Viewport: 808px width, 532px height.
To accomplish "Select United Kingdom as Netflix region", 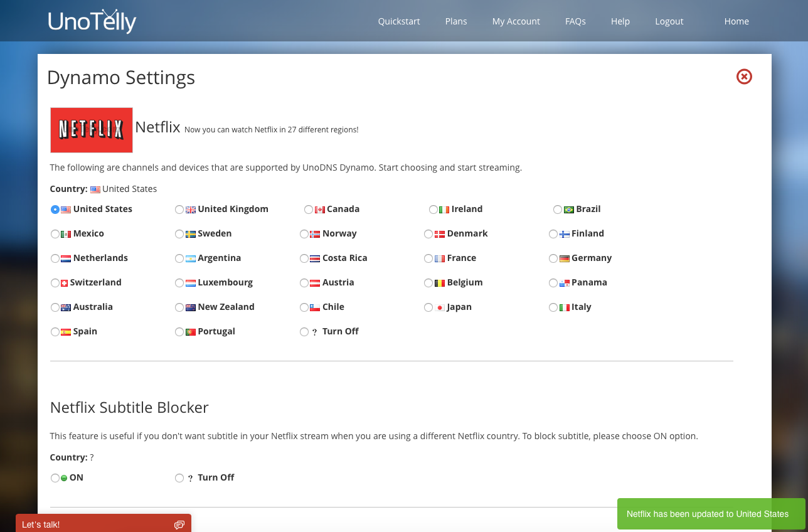I will click(179, 210).
